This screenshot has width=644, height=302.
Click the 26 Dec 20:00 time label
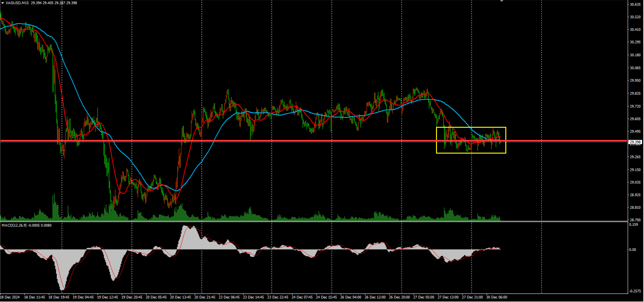tap(399, 297)
